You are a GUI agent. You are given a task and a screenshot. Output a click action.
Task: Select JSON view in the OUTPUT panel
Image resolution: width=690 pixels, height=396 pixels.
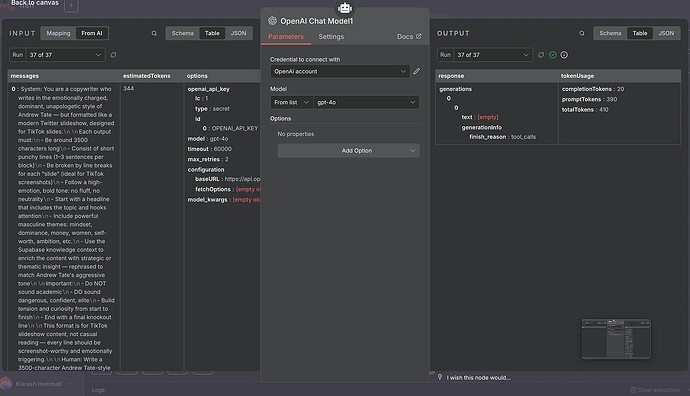tap(666, 33)
